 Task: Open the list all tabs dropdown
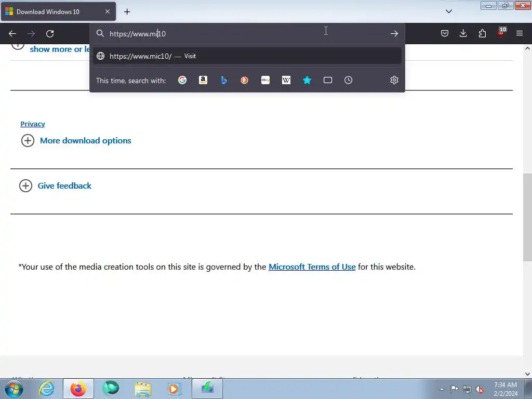448,11
